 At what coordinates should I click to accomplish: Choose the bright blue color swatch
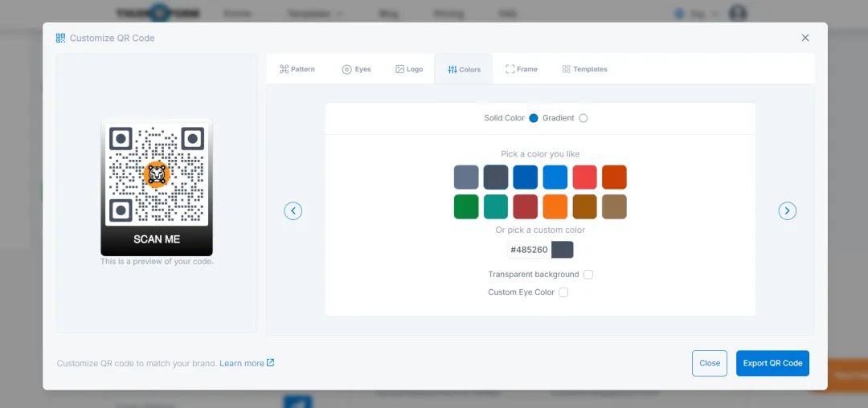pos(555,177)
